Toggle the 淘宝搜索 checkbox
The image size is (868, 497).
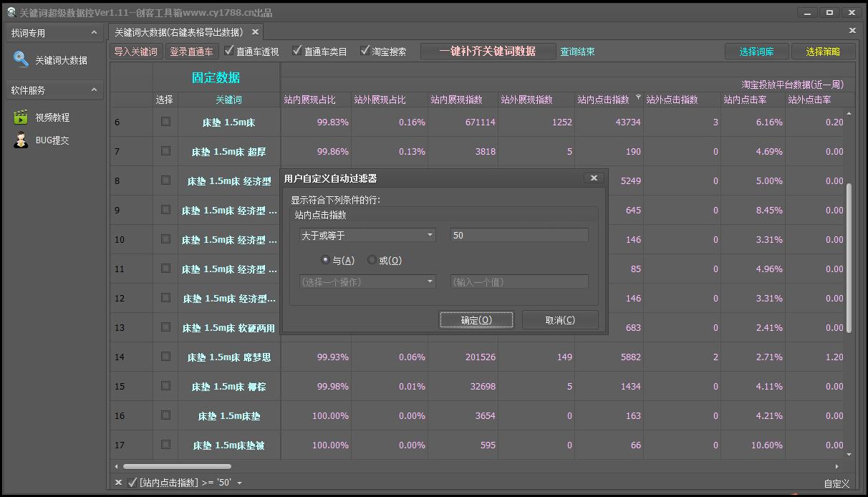coord(365,51)
